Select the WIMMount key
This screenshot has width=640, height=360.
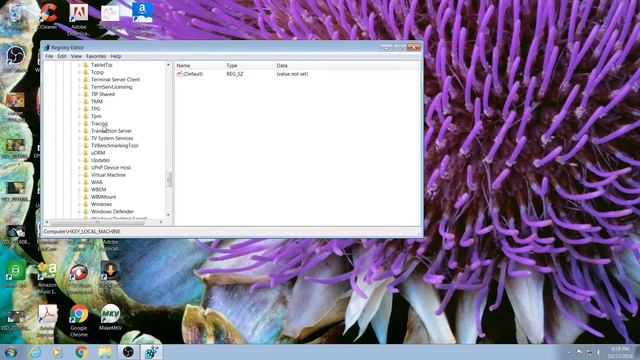[104, 197]
